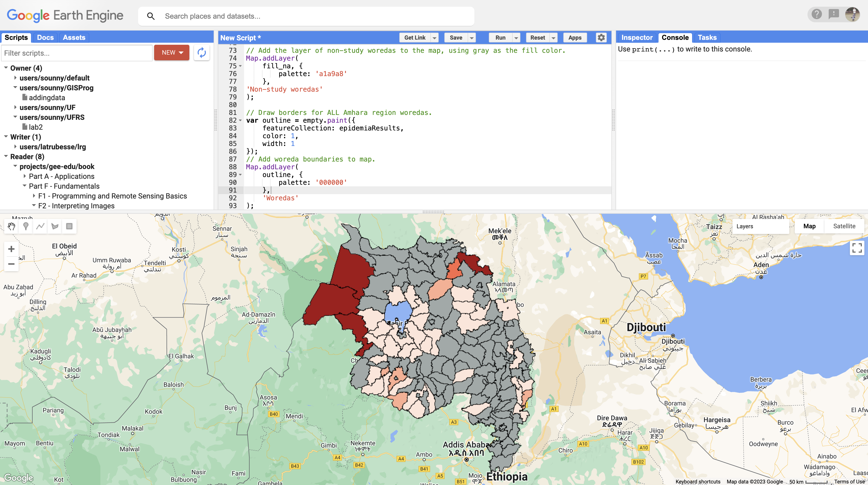Switch map to Satellite view

[x=844, y=226]
